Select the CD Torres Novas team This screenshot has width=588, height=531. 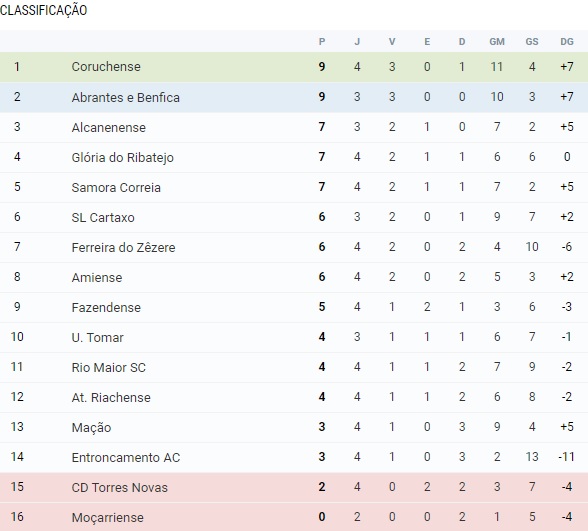pos(120,488)
